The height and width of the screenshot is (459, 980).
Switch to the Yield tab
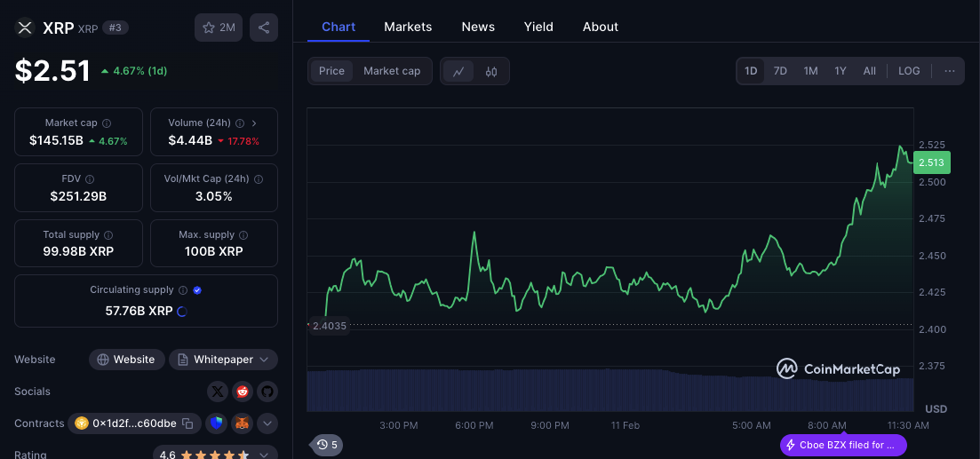pos(538,27)
